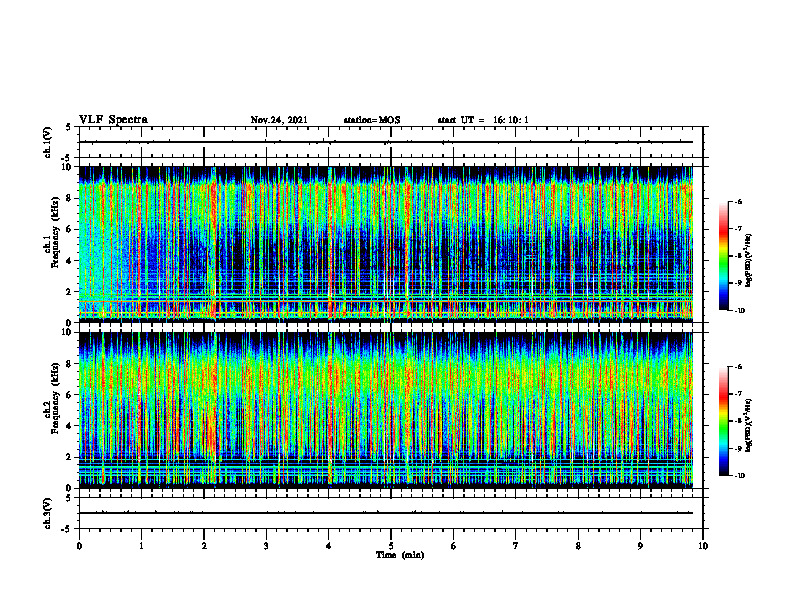Screen dimensions: 792x612
Task: Click the '6' kHz tick of ch.2 panel
Action: [x=70, y=395]
